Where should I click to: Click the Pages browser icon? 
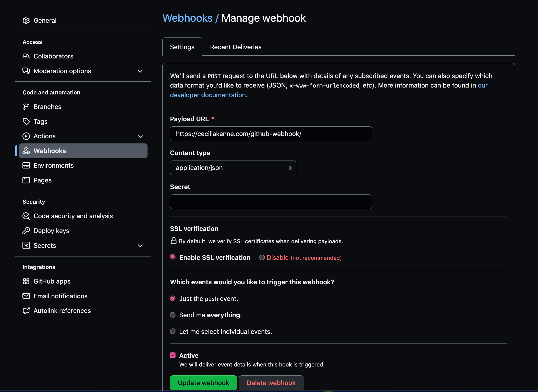26,180
